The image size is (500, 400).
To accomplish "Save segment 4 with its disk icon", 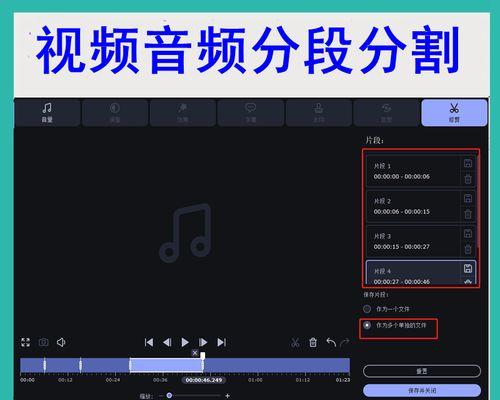I will point(468,269).
